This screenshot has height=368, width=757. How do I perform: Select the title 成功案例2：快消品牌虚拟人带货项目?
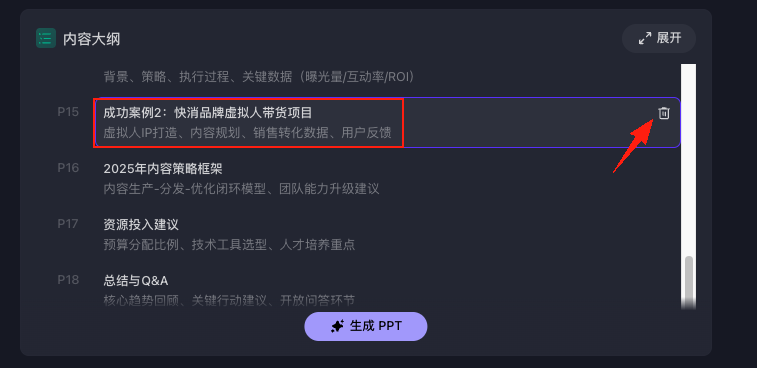click(208, 113)
